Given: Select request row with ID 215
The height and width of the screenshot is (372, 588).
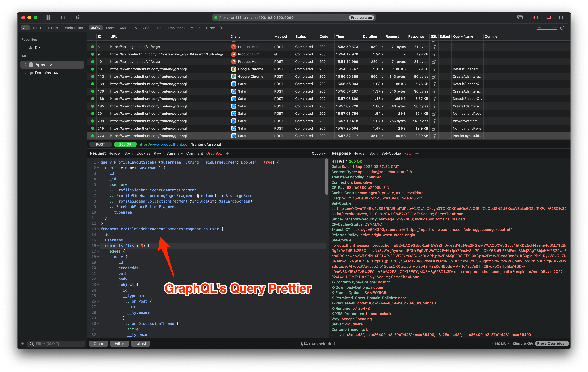Looking at the screenshot, I should (329, 129).
